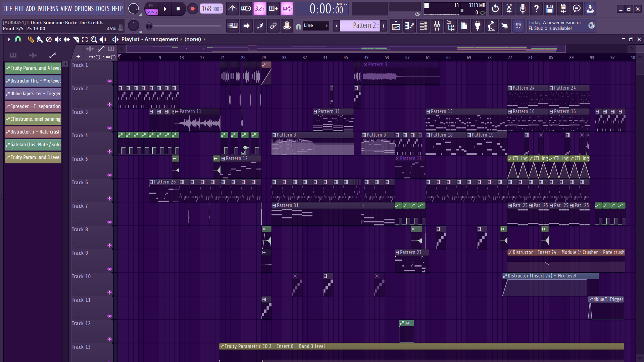Image resolution: width=644 pixels, height=362 pixels.
Task: Click the record button
Action: pos(192,9)
